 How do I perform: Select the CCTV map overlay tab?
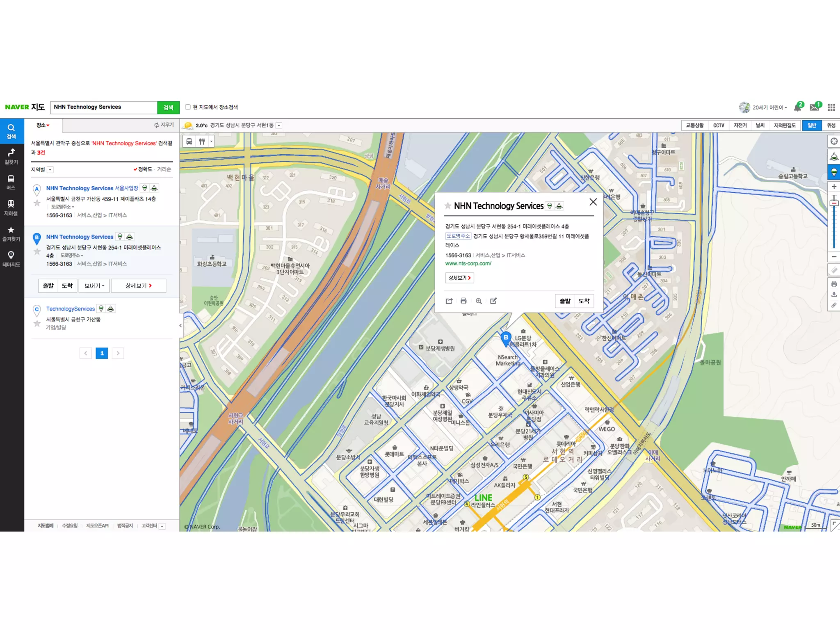tap(719, 126)
